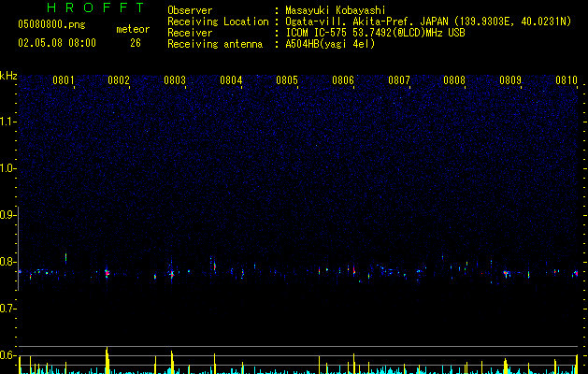The width and height of the screenshot is (588, 374).
Task: Click the 0801 time marker
Action: click(x=63, y=80)
